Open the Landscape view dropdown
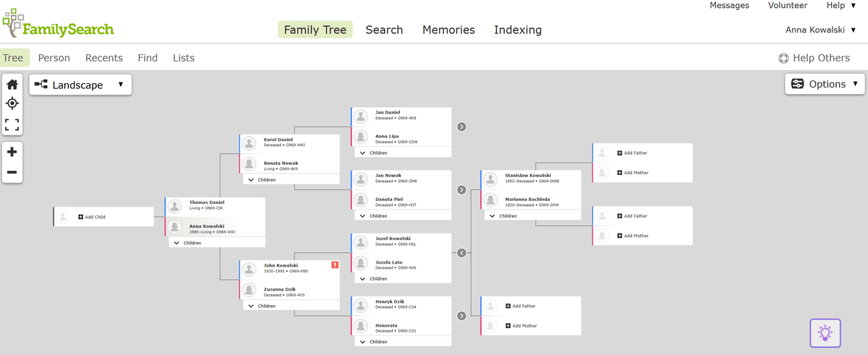The width and height of the screenshot is (868, 355). click(80, 85)
